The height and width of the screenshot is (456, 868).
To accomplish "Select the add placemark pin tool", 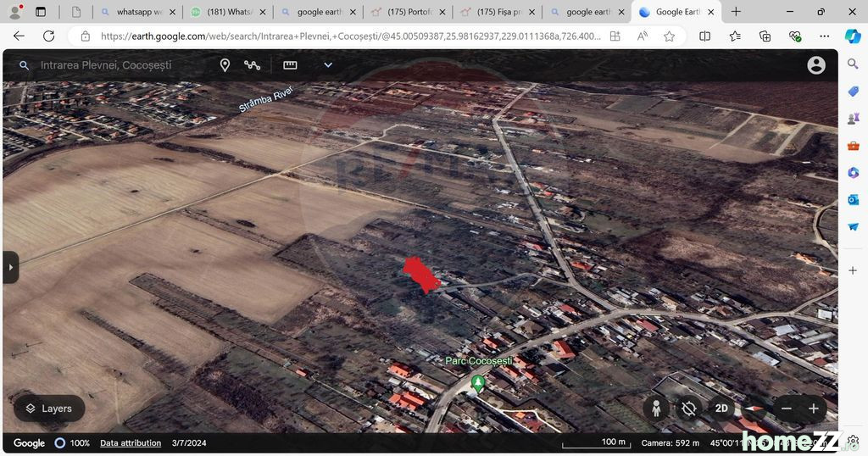I will pyautogui.click(x=225, y=65).
